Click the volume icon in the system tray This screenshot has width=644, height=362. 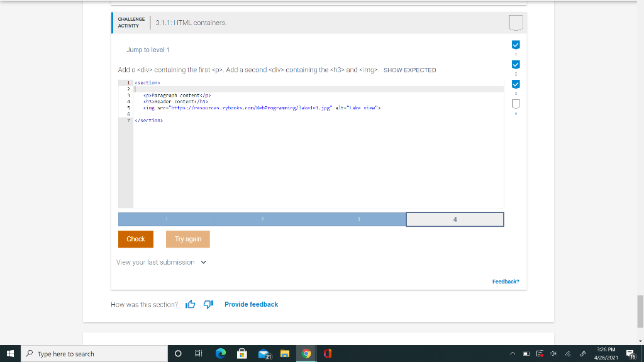(x=553, y=353)
